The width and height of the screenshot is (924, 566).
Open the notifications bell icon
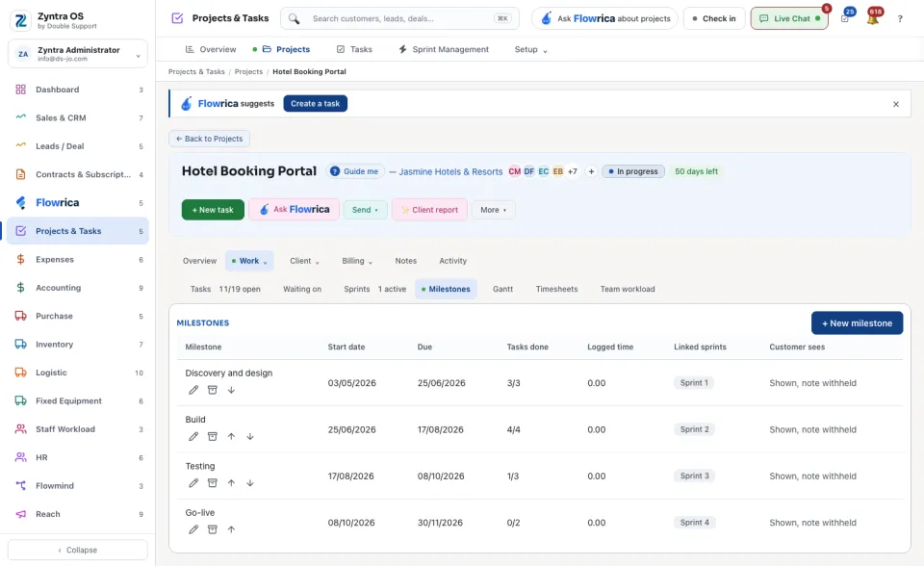coord(873,18)
